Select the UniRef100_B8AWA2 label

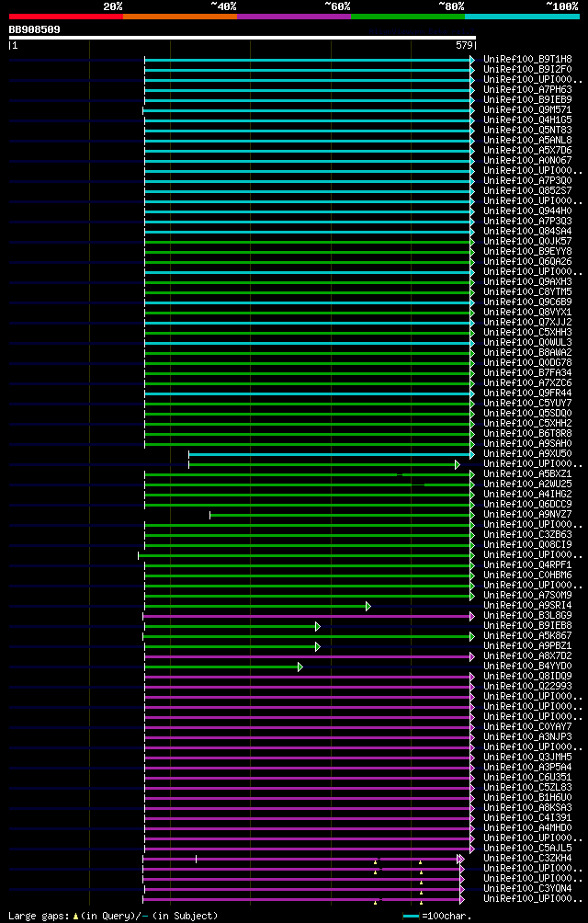(x=527, y=352)
